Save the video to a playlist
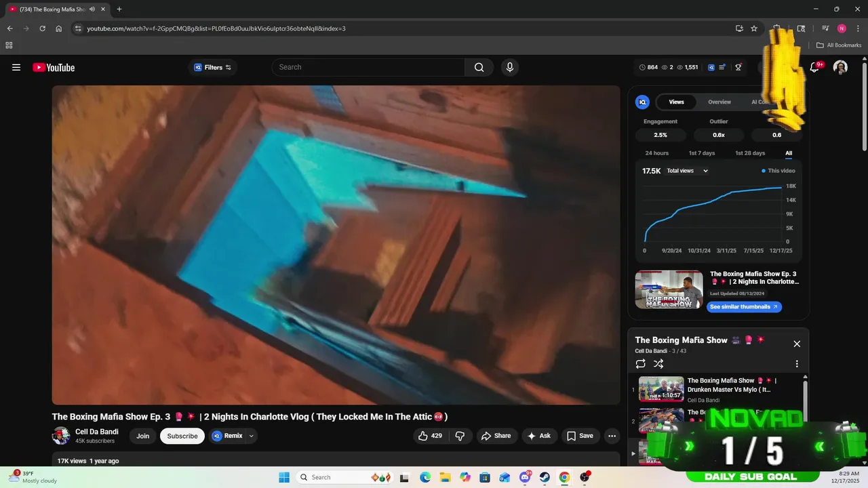 [580, 436]
